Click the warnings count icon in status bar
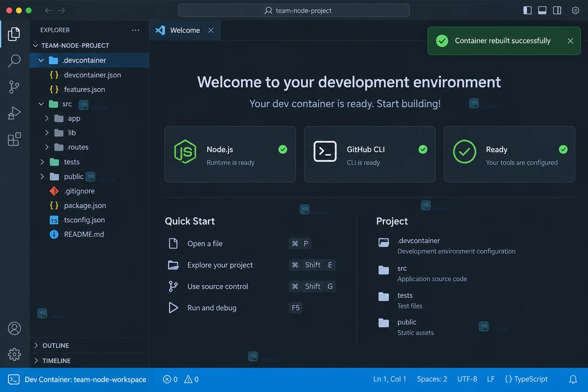Screen dimensions: 588x392 [x=188, y=379]
